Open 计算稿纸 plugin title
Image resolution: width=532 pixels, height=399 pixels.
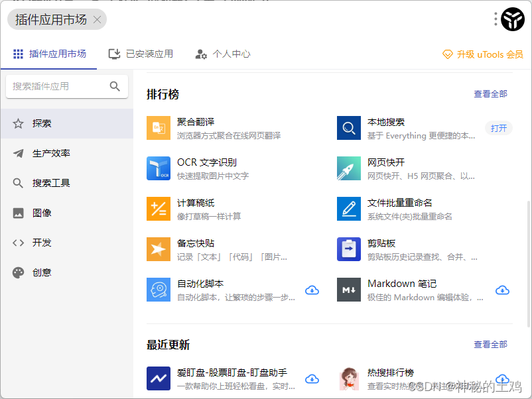[196, 203]
